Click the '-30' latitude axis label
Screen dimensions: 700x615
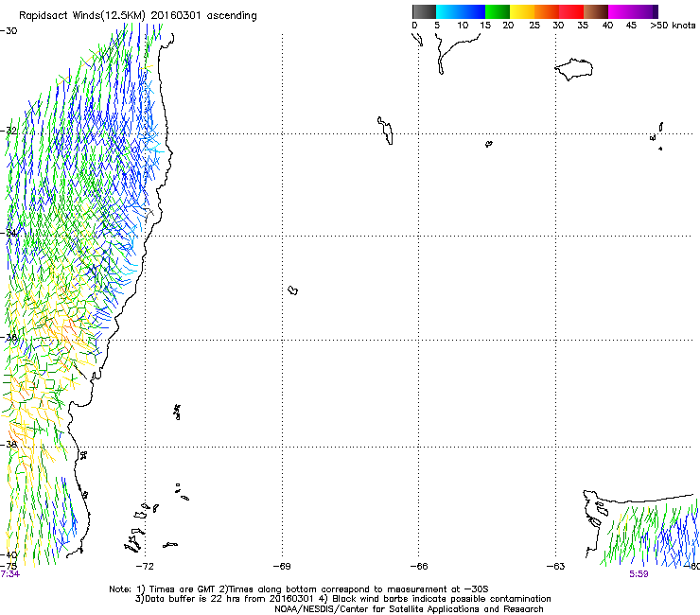click(9, 31)
